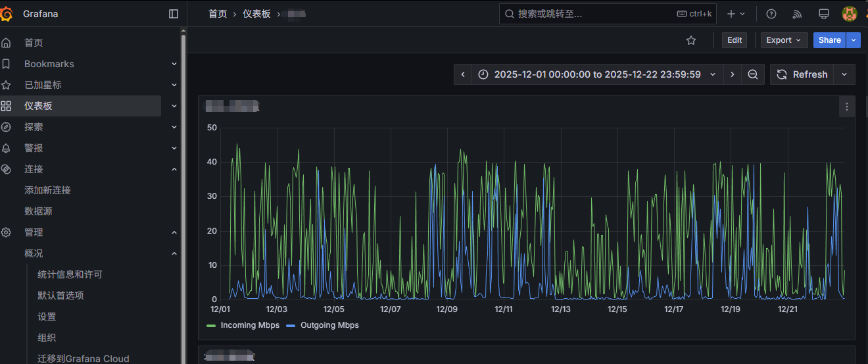Click the Edit dashboard button

[735, 40]
